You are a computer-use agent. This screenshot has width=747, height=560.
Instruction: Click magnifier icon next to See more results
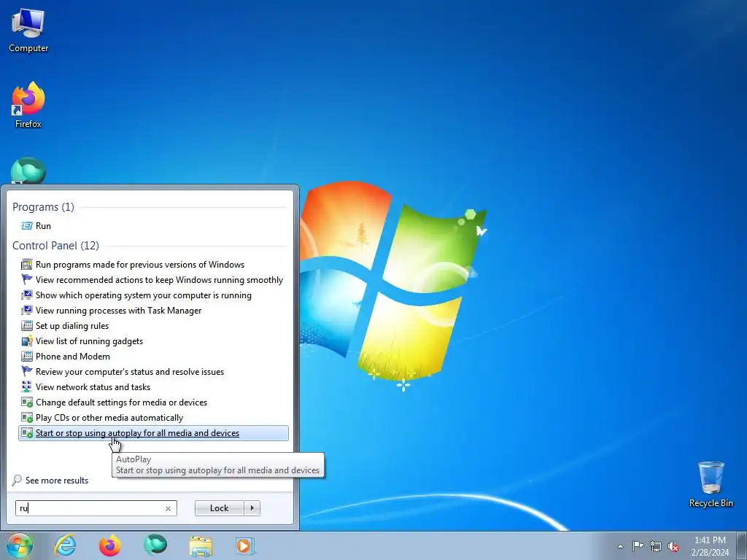click(x=17, y=480)
